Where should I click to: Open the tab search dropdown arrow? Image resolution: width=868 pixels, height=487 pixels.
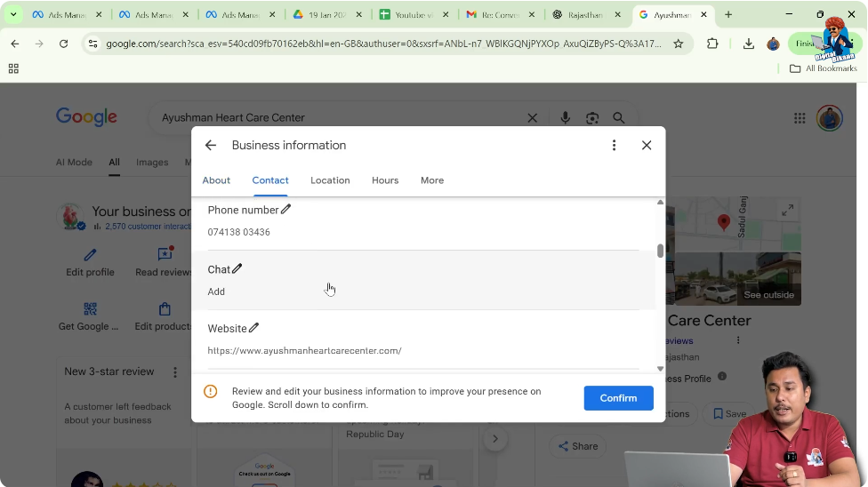pyautogui.click(x=13, y=14)
